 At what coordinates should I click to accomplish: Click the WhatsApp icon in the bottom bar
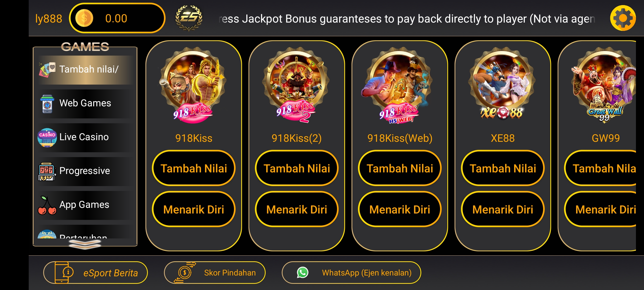(x=302, y=273)
